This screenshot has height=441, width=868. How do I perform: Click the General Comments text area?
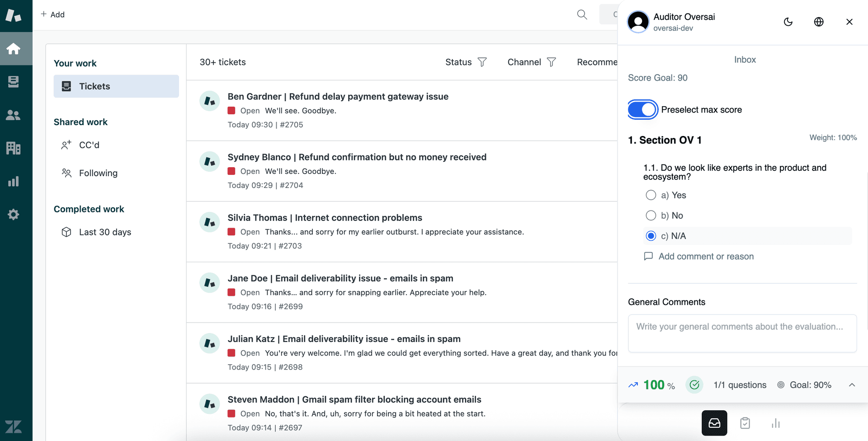tap(742, 333)
